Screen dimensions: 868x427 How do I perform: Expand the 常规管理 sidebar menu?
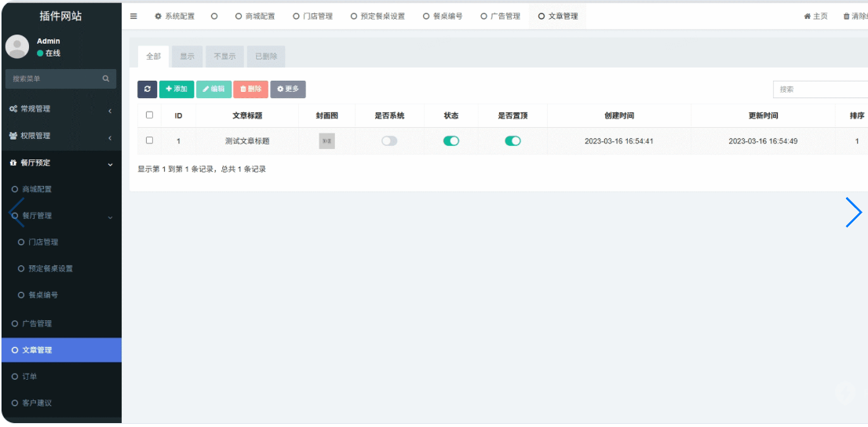[60, 109]
